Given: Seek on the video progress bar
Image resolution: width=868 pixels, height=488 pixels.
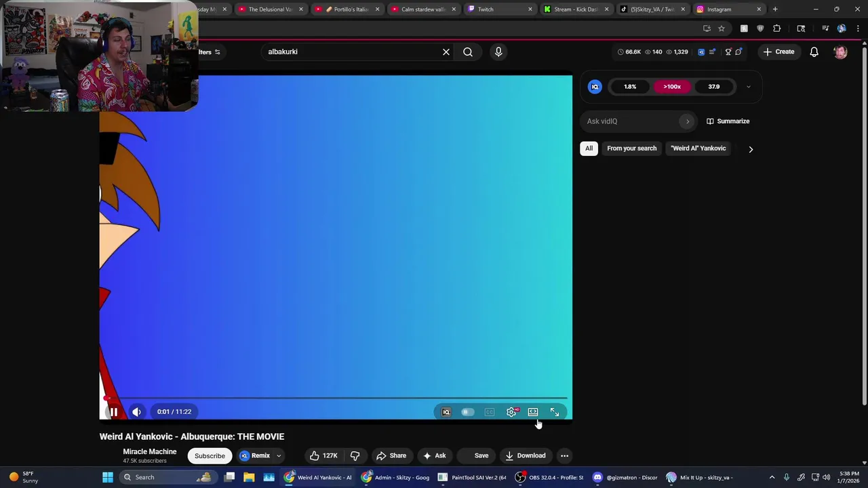Looking at the screenshot, I should coord(336,399).
